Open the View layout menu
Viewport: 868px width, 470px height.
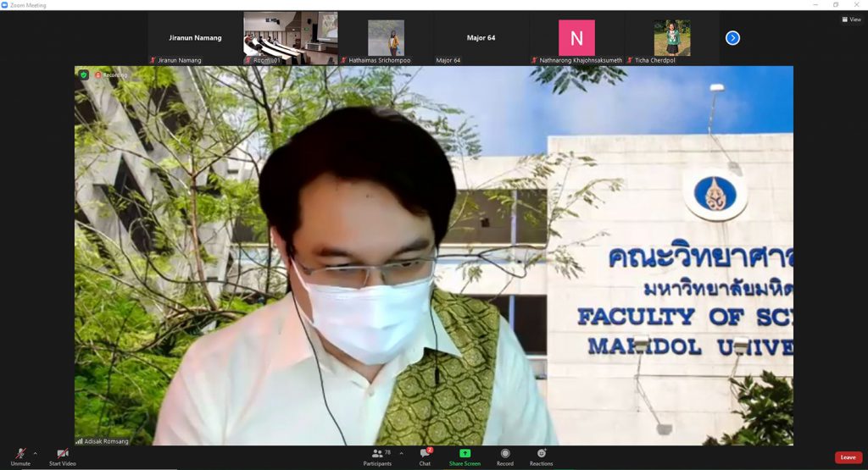point(850,19)
